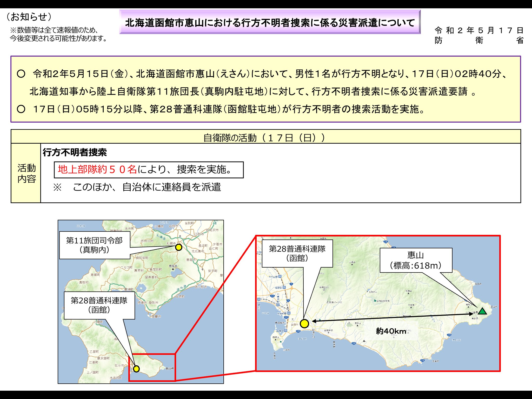Click the yellow circle marker at Makomanai
532x399 pixels.
pyautogui.click(x=178, y=247)
